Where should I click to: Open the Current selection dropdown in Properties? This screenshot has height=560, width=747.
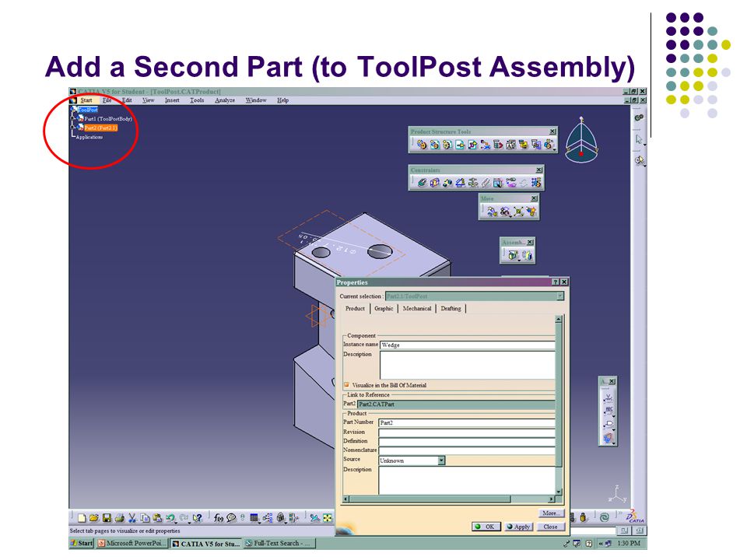point(559,296)
